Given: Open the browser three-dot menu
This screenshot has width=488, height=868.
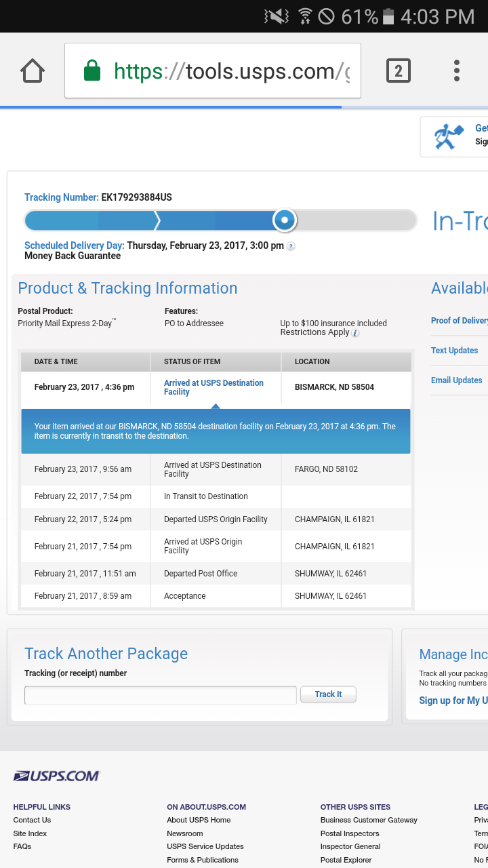Looking at the screenshot, I should tap(457, 71).
